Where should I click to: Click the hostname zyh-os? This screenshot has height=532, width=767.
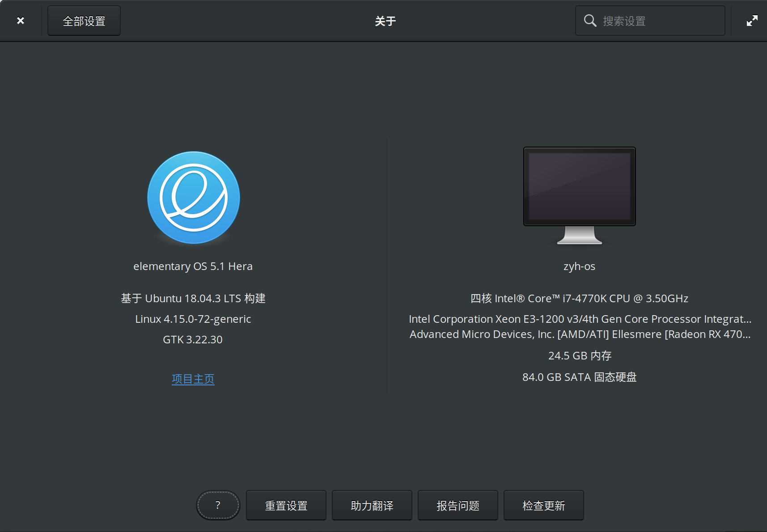[x=580, y=266]
